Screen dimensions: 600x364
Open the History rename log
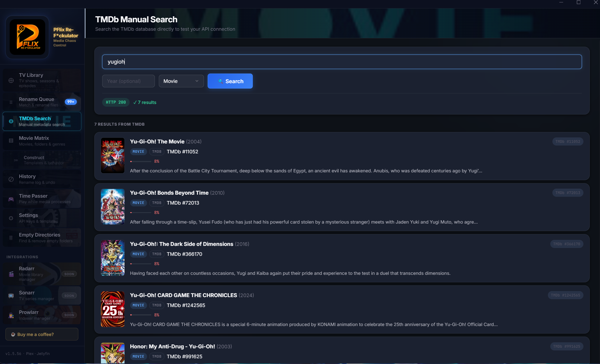point(42,179)
